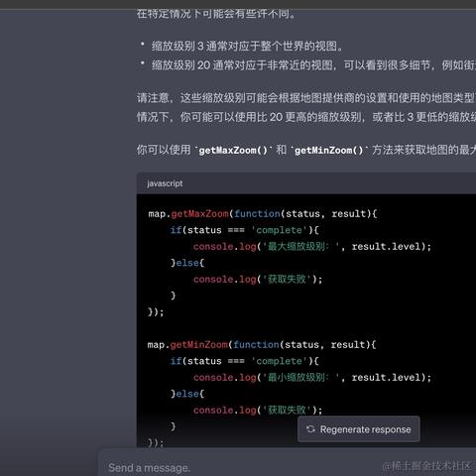
Task: Click the first }else{ code line
Action: (187, 263)
